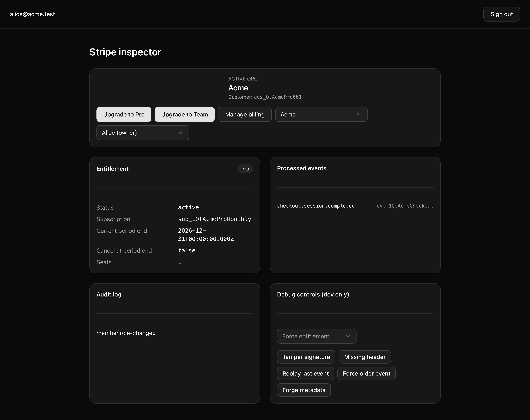Click the pro entitlement badge
Image resolution: width=530 pixels, height=420 pixels.
click(x=245, y=169)
